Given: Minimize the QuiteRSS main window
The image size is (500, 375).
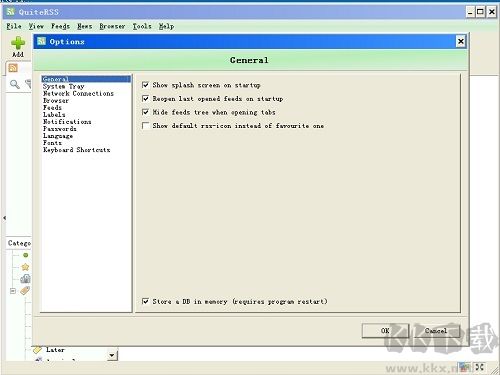Looking at the screenshot, I should (x=470, y=12).
